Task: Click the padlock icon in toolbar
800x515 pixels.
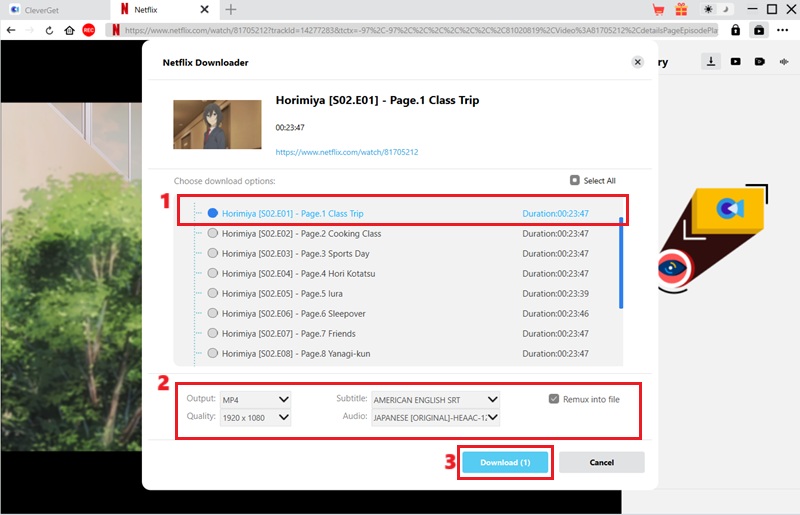Action: click(x=735, y=30)
